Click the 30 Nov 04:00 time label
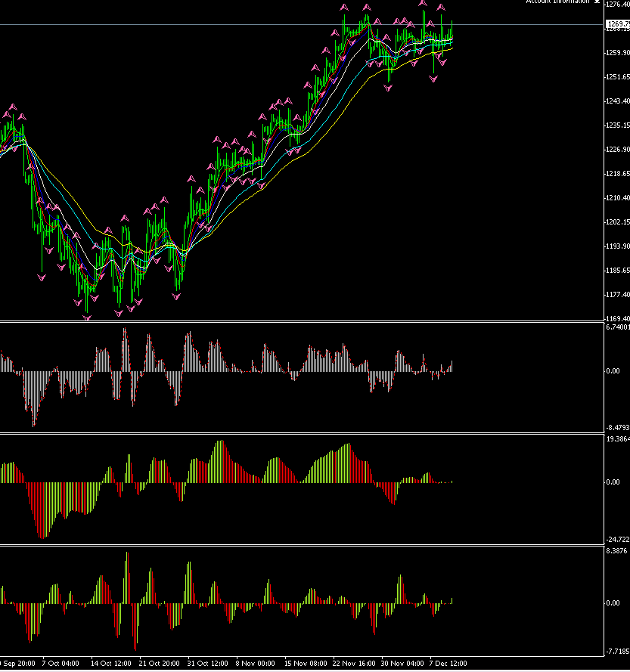Viewport: 630px width, 672px height. click(x=402, y=664)
